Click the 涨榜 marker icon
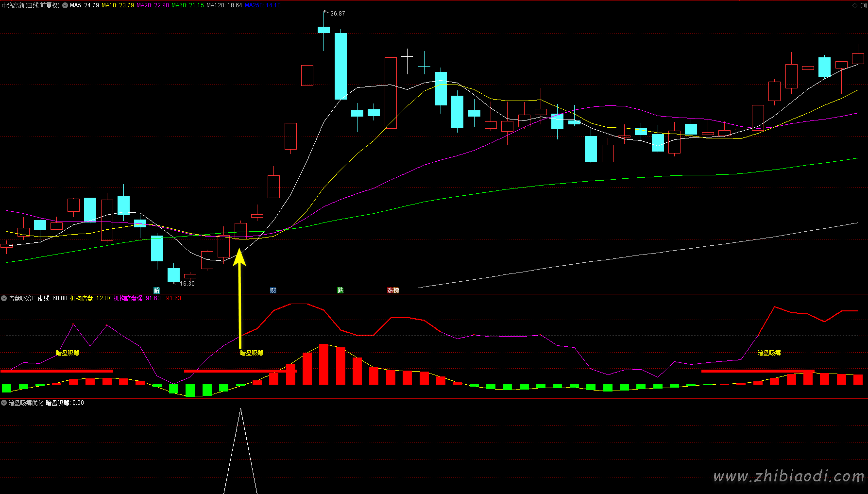The width and height of the screenshot is (868, 494). point(393,290)
